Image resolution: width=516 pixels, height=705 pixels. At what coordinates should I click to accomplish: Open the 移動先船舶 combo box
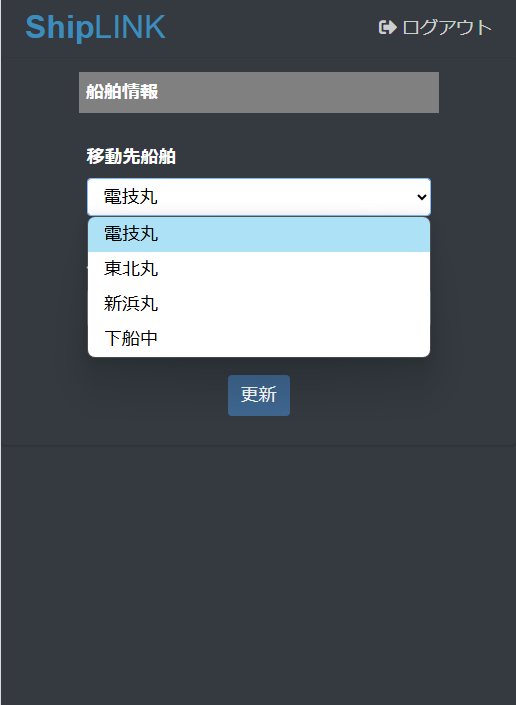[x=259, y=197]
